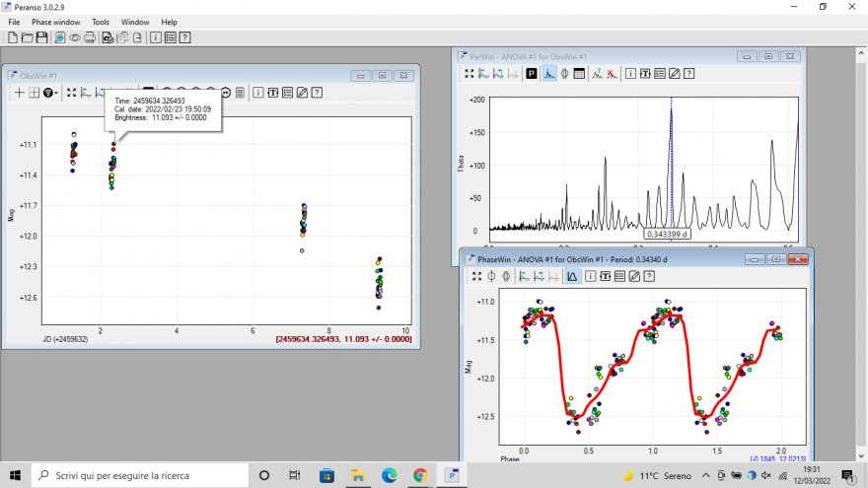Click the Windows Start button
The image size is (868, 488).
pos(16,475)
